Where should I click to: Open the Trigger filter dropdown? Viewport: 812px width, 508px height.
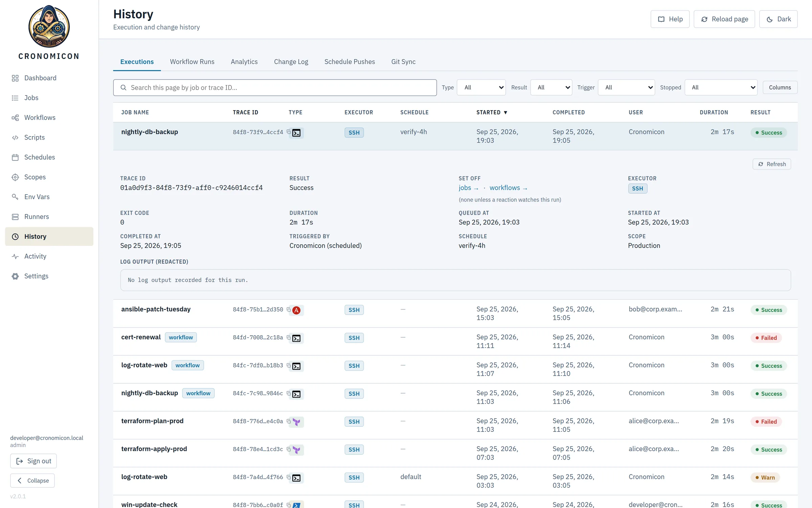point(626,87)
